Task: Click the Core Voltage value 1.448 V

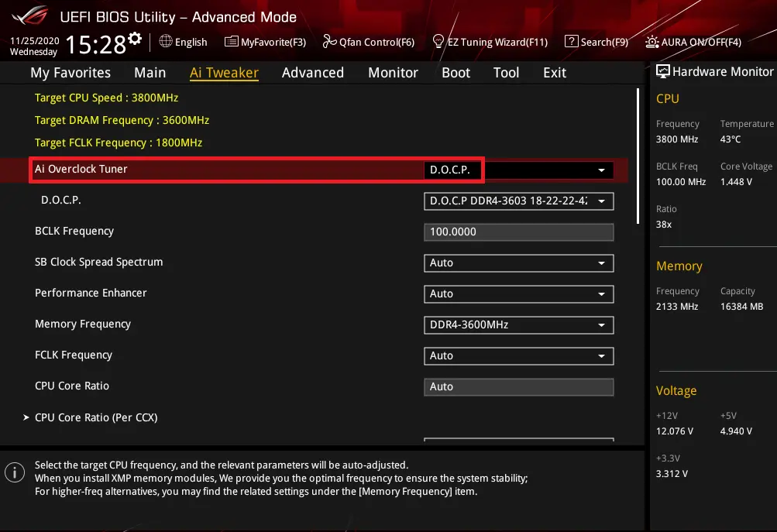Action: pyautogui.click(x=736, y=182)
